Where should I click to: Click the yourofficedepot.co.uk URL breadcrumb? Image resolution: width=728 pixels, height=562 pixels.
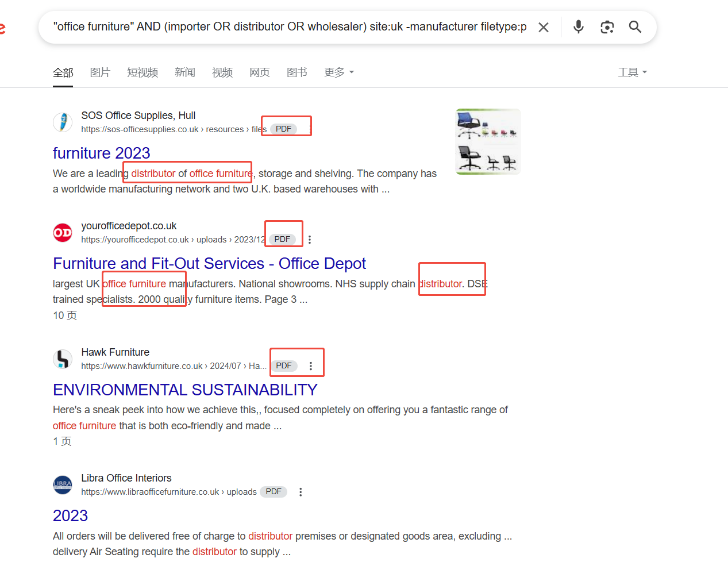tap(174, 240)
